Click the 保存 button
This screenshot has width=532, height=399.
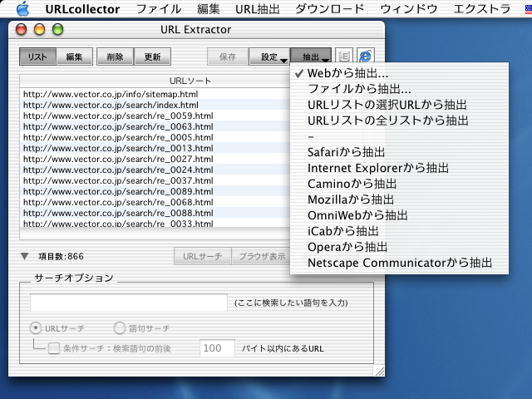tap(227, 57)
